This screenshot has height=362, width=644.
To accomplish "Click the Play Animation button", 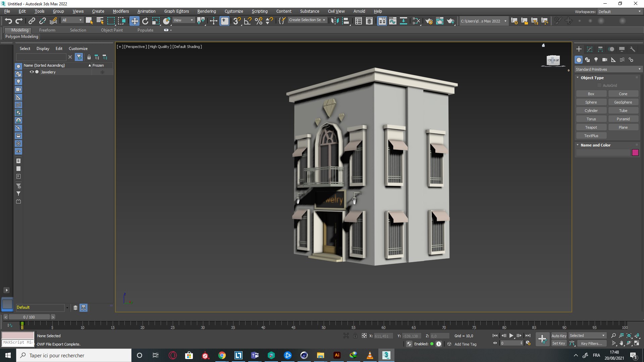I will tap(512, 336).
